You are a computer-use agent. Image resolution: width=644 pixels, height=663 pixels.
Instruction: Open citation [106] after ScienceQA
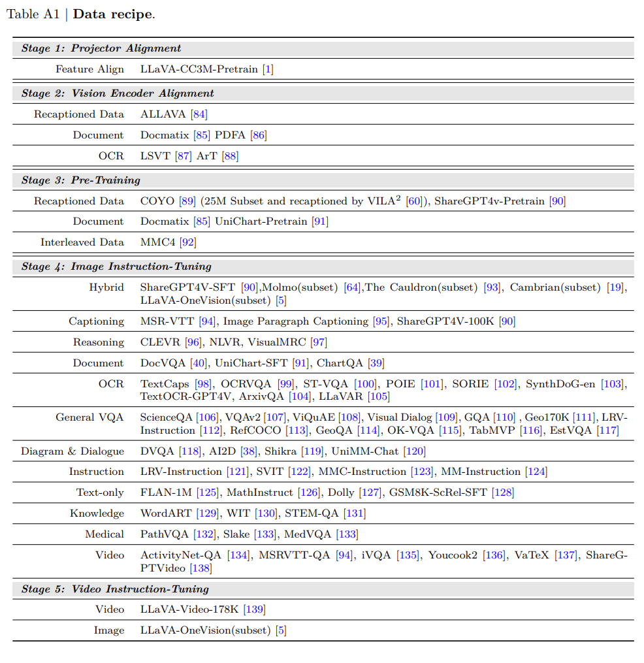tap(207, 418)
